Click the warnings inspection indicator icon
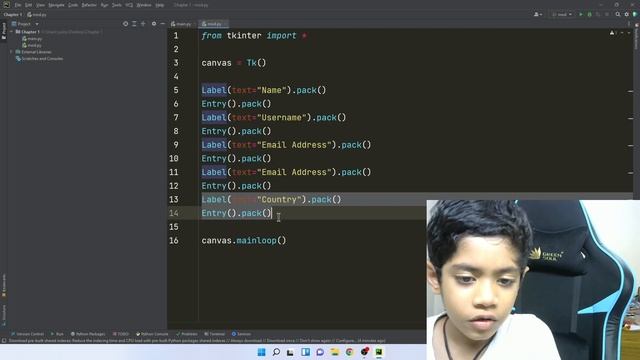 [612, 33]
